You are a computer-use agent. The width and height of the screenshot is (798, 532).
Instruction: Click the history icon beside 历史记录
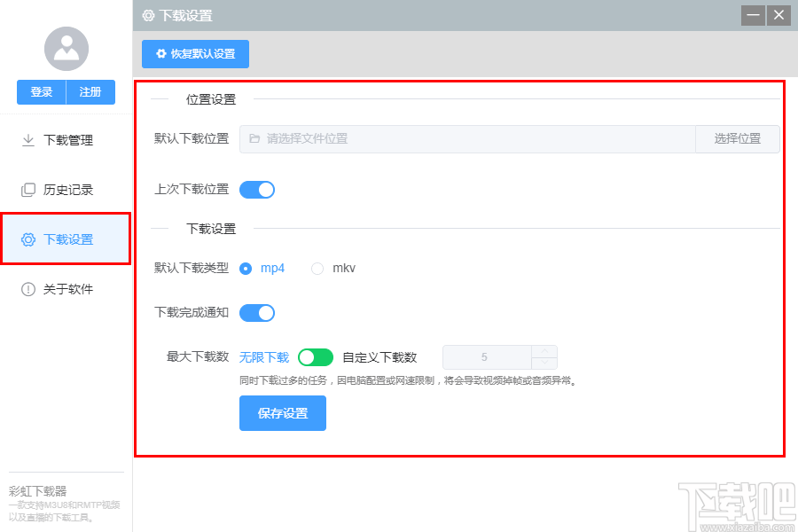(x=27, y=189)
